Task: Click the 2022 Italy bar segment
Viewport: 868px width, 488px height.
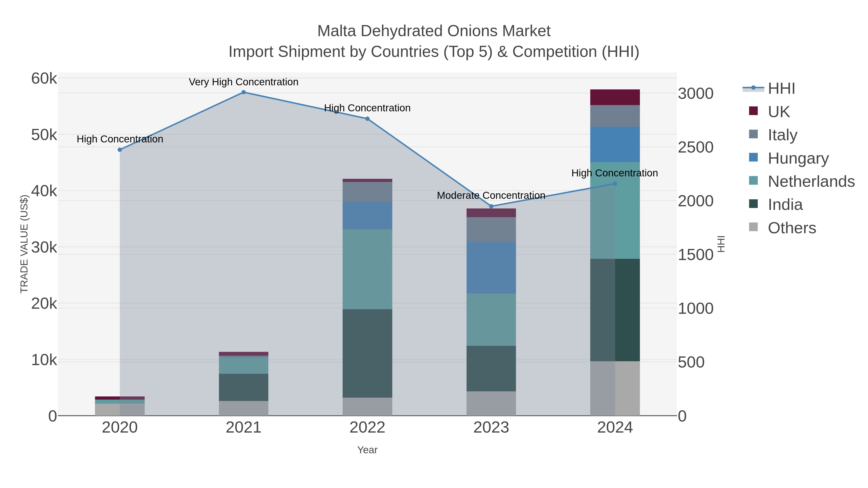Action: coord(367,192)
